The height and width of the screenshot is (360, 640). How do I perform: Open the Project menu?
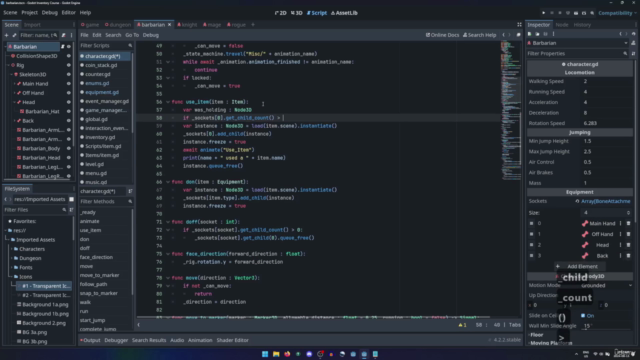click(x=29, y=13)
